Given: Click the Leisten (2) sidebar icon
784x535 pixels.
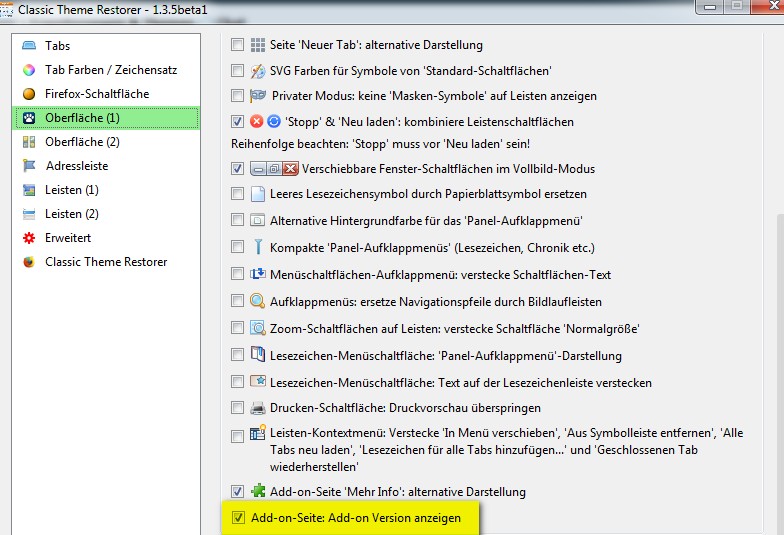Looking at the screenshot, I should [29, 214].
